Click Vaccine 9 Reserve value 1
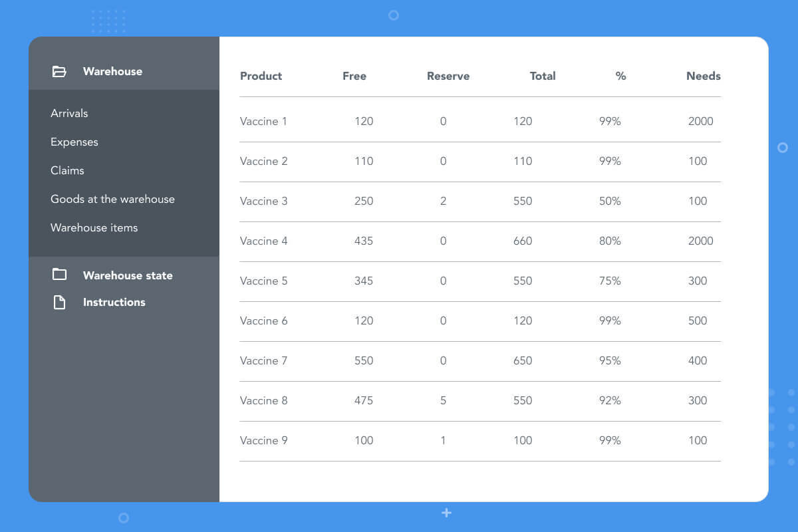This screenshot has height=532, width=798. pos(444,440)
